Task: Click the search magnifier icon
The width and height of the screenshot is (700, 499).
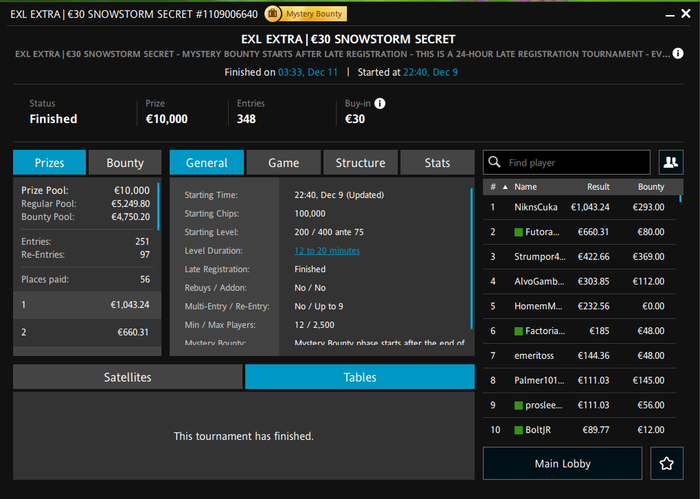Action: pos(494,162)
